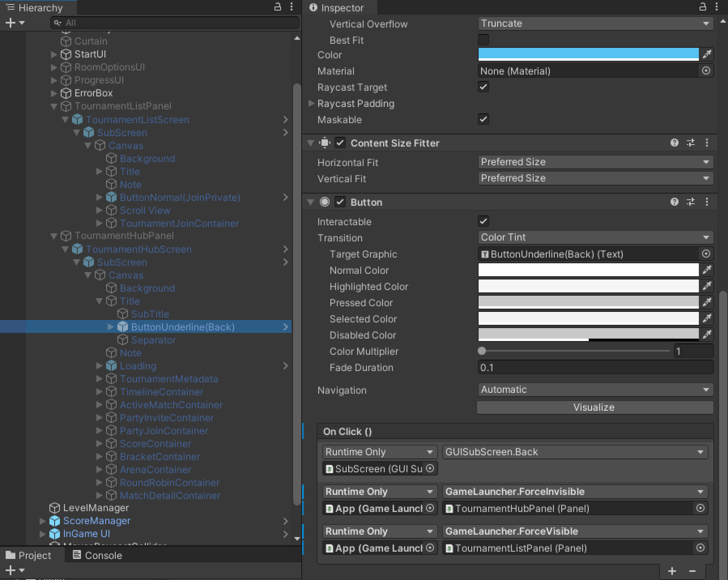The height and width of the screenshot is (580, 728).
Task: Uncheck the Best Fit option
Action: click(x=483, y=40)
